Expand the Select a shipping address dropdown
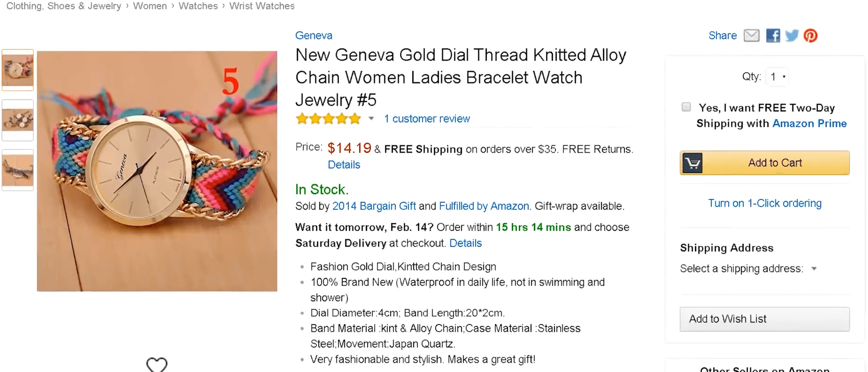 coord(814,269)
